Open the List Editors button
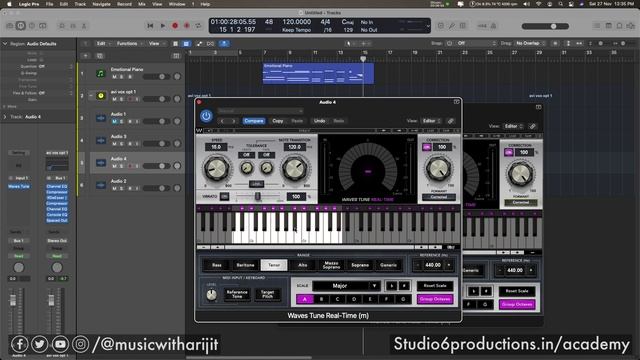640x360 pixels. [597, 26]
